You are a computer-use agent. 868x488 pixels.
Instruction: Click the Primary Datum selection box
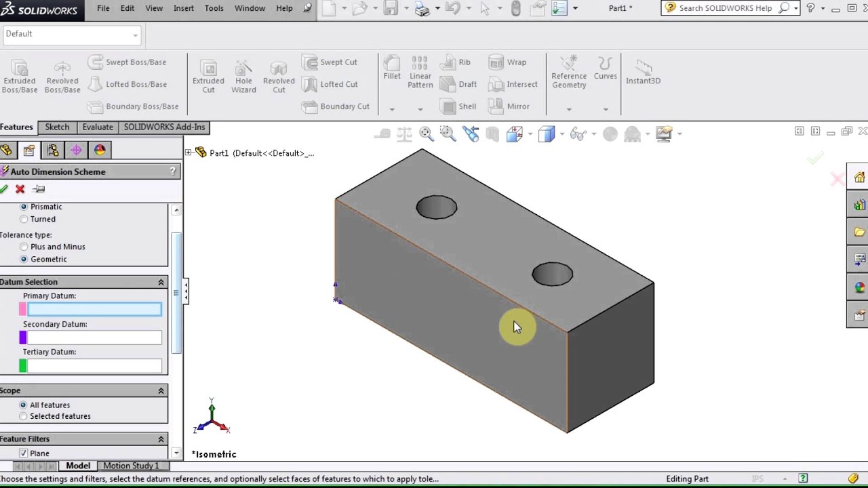[x=94, y=309]
